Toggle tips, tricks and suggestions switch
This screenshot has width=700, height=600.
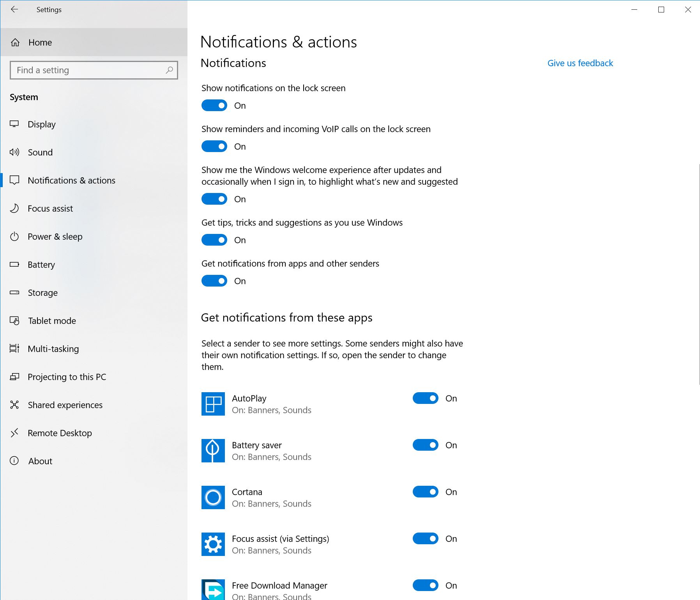214,240
